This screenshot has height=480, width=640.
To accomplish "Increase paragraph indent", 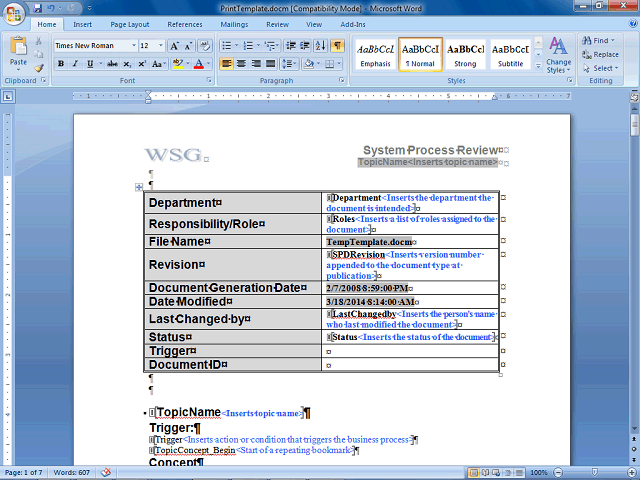I will pyautogui.click(x=305, y=46).
